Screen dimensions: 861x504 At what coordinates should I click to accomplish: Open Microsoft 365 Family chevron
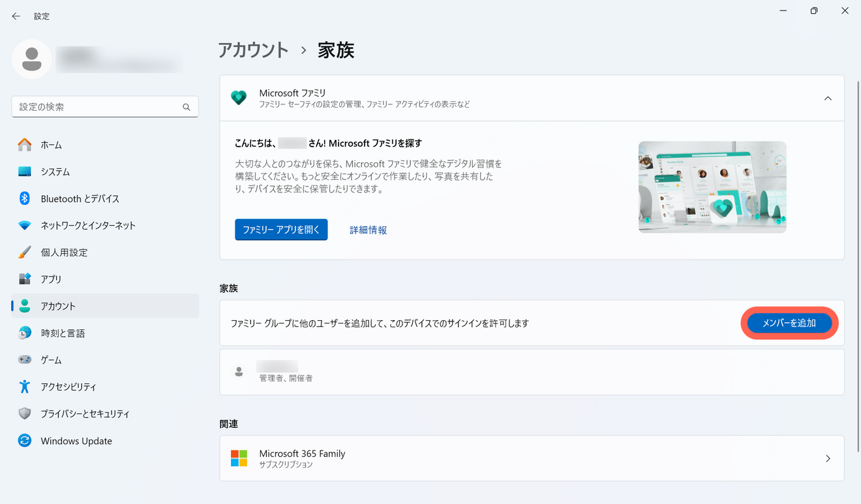pyautogui.click(x=828, y=458)
